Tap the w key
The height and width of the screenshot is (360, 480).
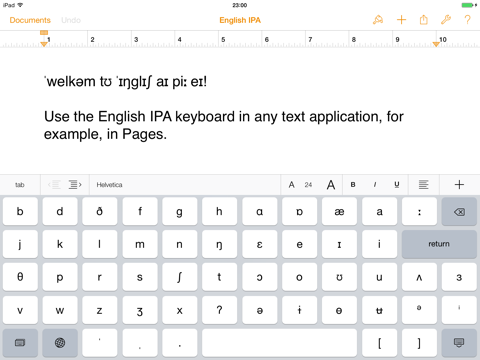coord(60,310)
